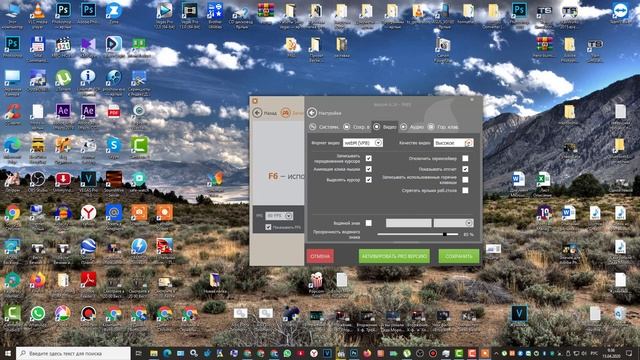Open the Формат видео dropdown
The image size is (640, 360).
tap(362, 142)
